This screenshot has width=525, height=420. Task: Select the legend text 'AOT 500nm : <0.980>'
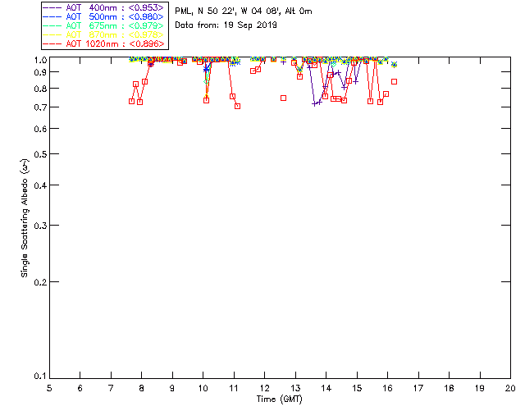coord(115,16)
